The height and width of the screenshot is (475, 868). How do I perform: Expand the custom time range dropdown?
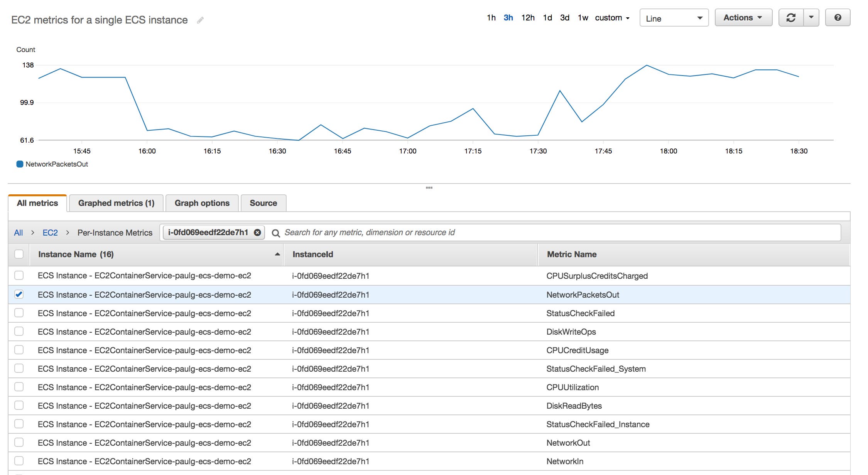coord(612,18)
